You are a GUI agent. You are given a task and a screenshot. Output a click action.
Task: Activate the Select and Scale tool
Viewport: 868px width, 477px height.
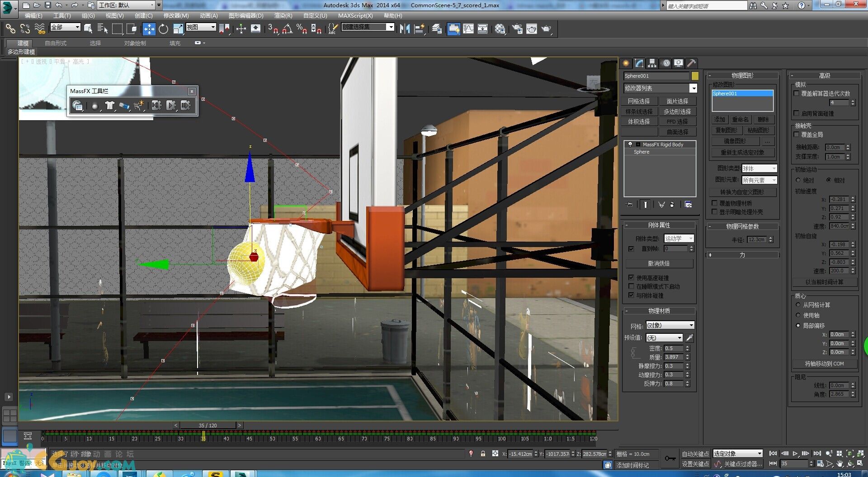[178, 29]
